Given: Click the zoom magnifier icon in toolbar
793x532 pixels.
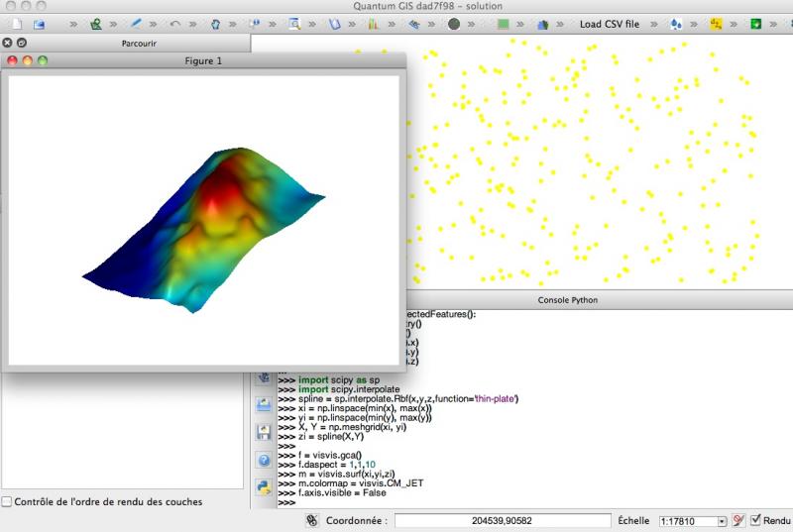Looking at the screenshot, I should pos(294,24).
